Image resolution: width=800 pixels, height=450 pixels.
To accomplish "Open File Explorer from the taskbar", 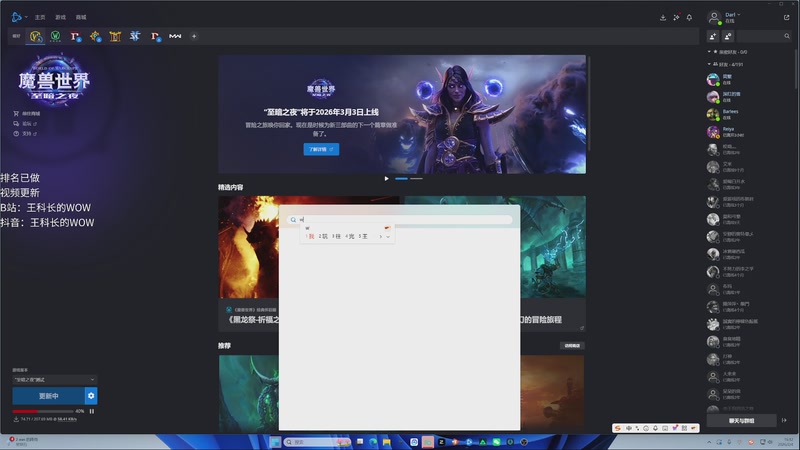I will [x=387, y=442].
